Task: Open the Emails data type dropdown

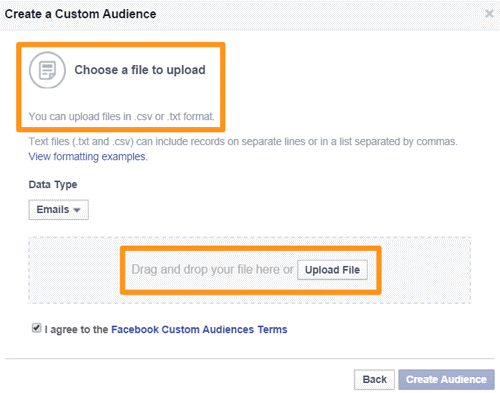Action: [58, 210]
